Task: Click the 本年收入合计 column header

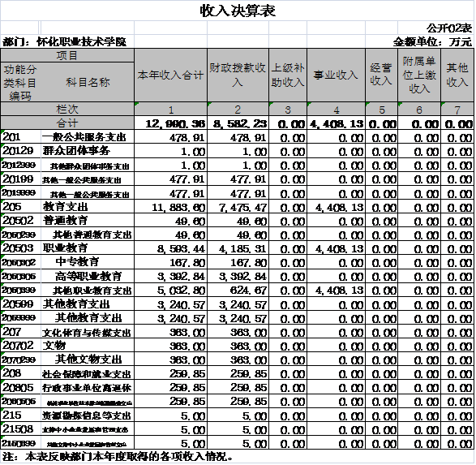Action: coord(170,75)
